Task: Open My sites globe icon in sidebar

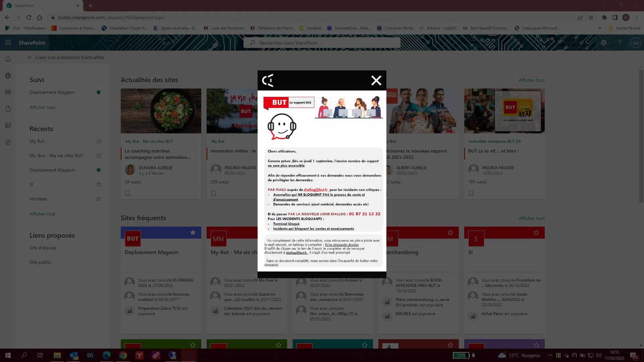Action: [x=8, y=76]
